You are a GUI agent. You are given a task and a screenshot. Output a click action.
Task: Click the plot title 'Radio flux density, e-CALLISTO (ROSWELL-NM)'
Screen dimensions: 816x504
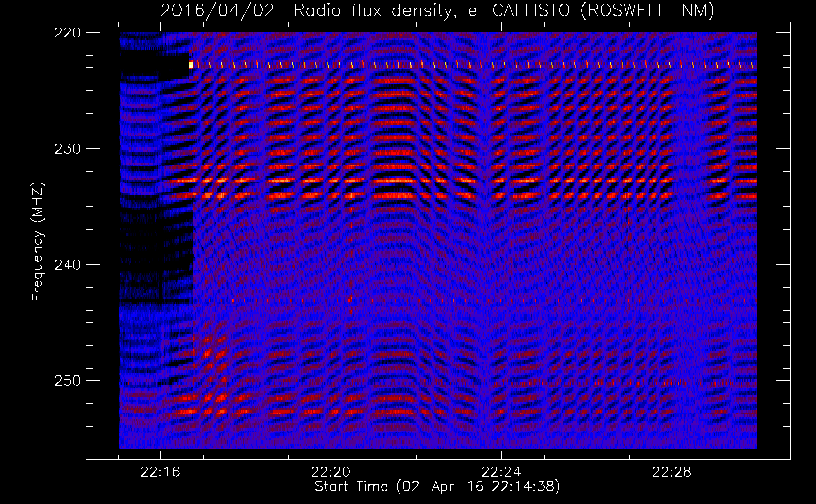[504, 10]
